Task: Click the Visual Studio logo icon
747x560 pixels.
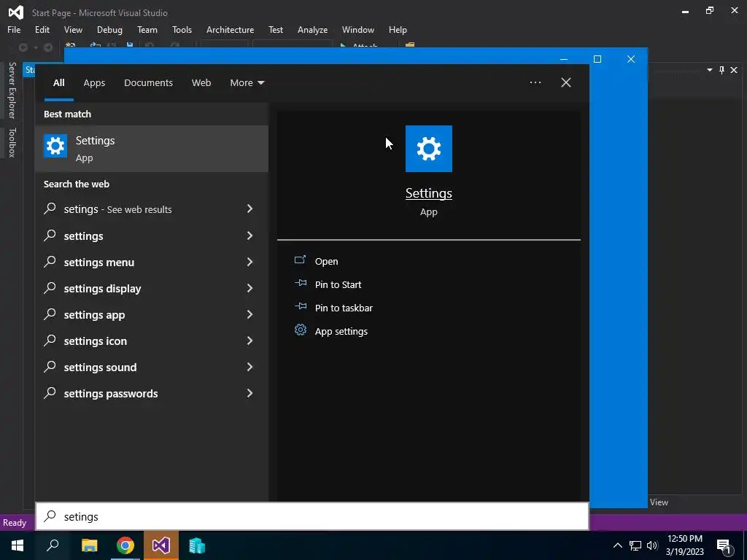Action: [x=16, y=12]
